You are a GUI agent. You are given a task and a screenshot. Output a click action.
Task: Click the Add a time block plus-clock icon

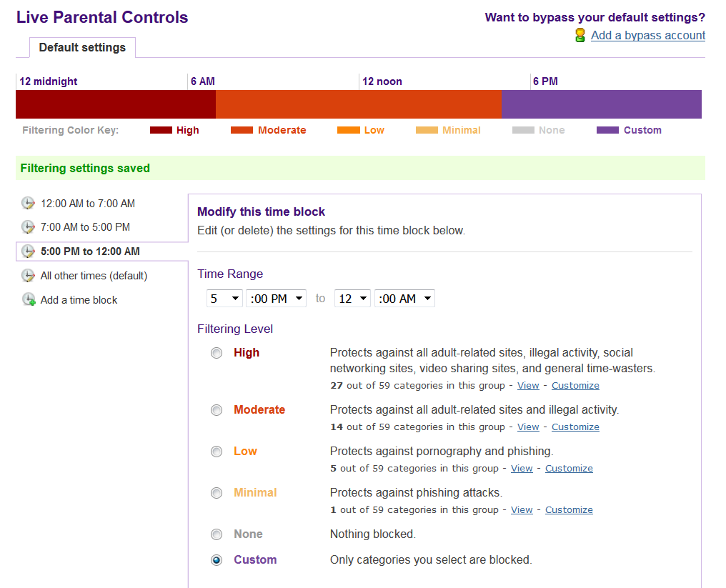[29, 300]
